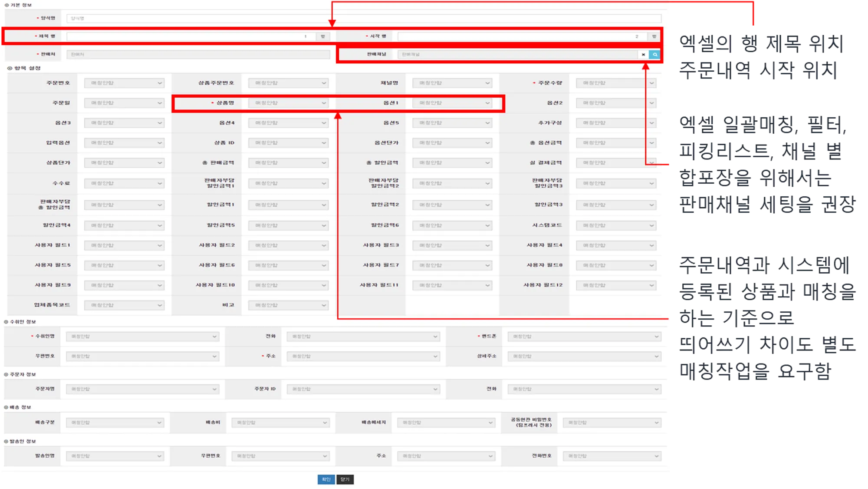Click the 행 button beside 제목 행
Viewport: 868px width, 489px height.
323,36
